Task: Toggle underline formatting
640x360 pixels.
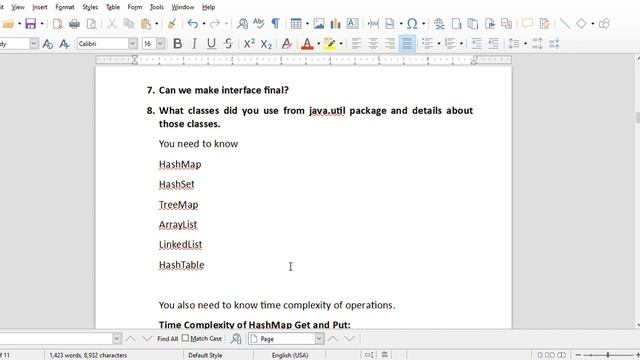Action: (x=211, y=43)
